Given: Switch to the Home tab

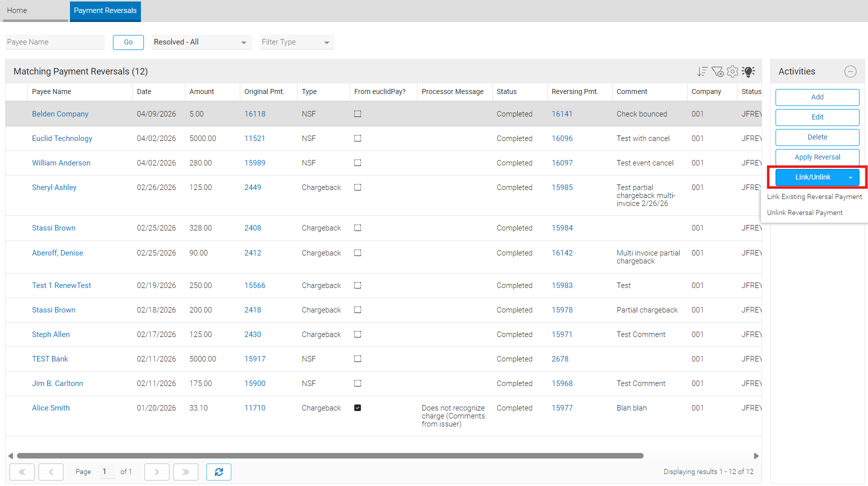Looking at the screenshot, I should click(35, 10).
